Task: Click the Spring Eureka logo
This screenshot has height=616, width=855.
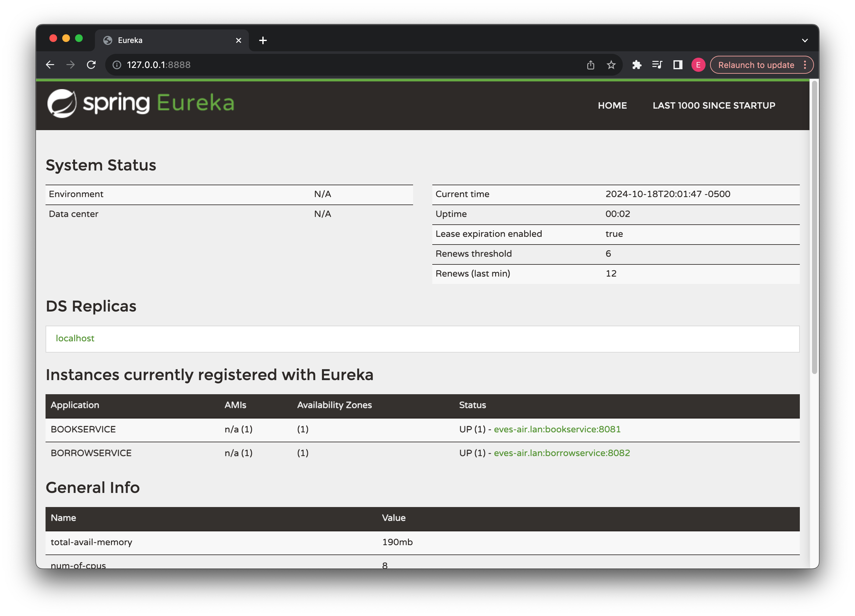Action: tap(140, 103)
